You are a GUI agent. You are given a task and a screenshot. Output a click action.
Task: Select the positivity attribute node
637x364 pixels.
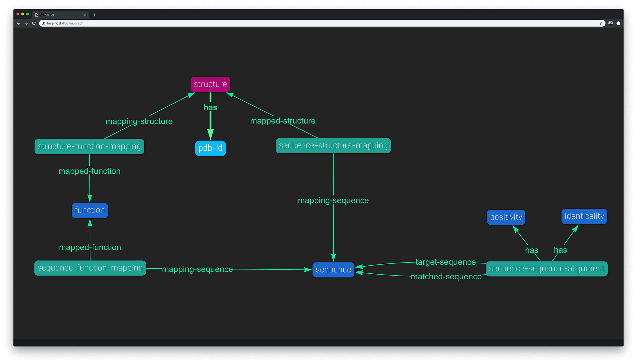(506, 217)
